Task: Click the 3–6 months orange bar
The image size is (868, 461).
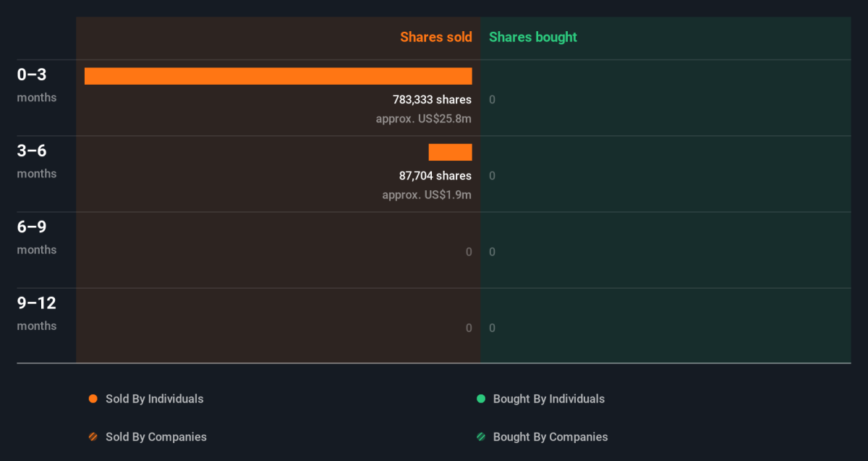Action: (x=451, y=152)
